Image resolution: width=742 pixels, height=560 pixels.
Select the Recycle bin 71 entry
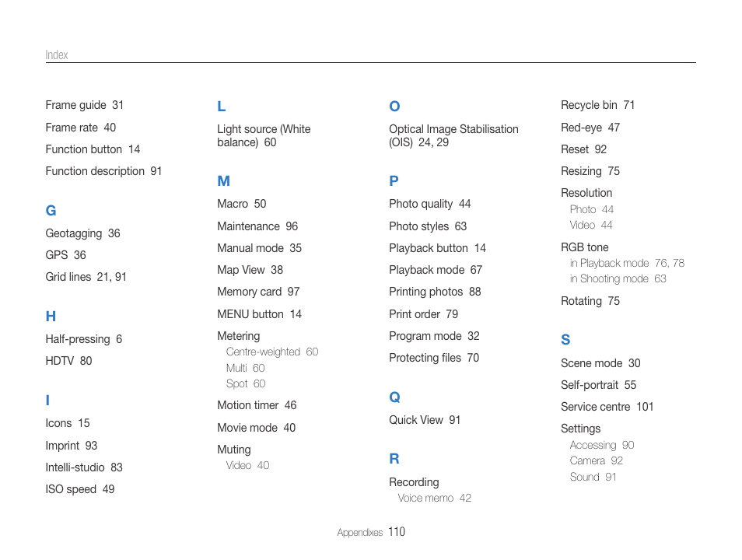click(597, 105)
